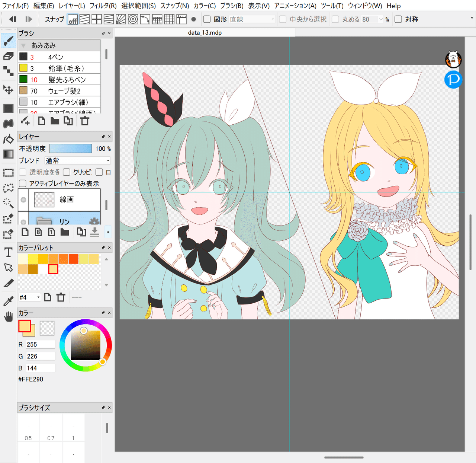476x463 pixels.
Task: Create a new layer folder
Action: coord(65,232)
